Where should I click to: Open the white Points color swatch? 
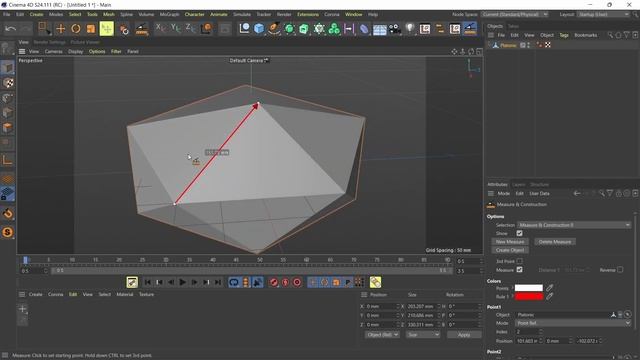[529, 288]
